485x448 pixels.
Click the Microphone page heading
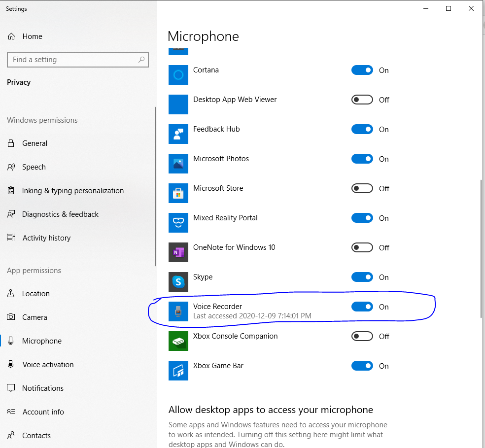[203, 36]
